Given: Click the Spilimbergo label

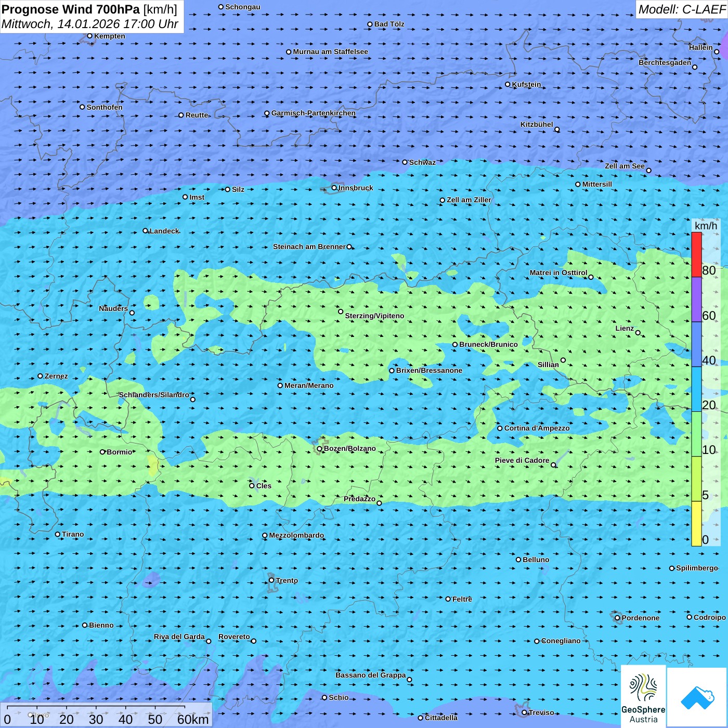Looking at the screenshot, I should point(697,568).
